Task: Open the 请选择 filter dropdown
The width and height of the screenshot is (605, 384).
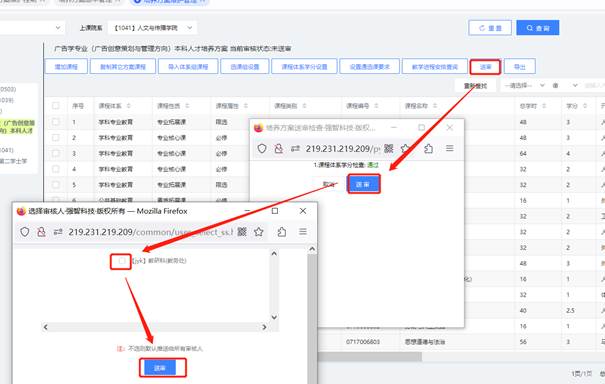Action: click(524, 85)
